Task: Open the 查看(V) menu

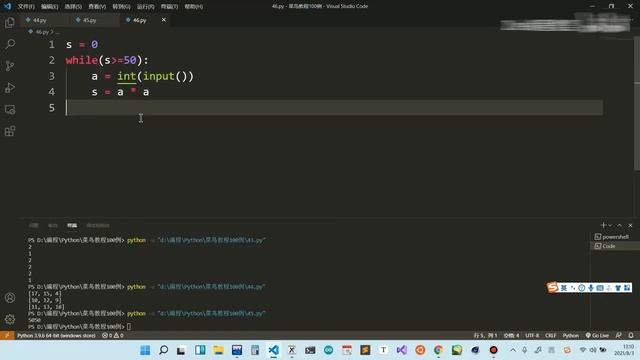Action: [x=97, y=7]
